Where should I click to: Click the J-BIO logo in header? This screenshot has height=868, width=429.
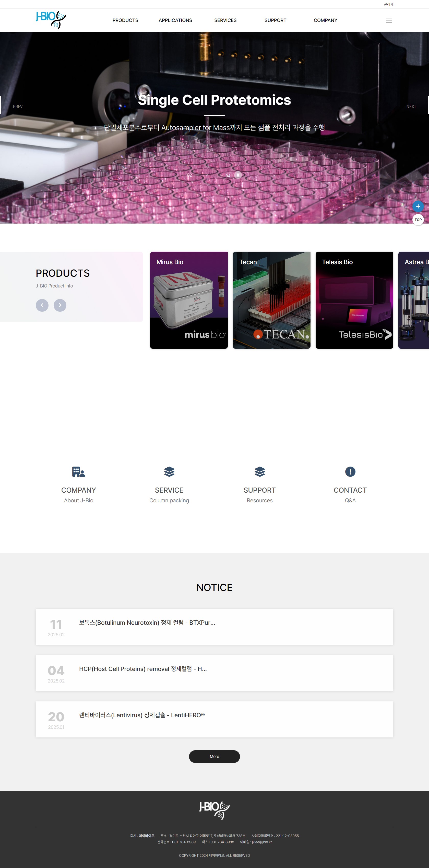pos(51,20)
